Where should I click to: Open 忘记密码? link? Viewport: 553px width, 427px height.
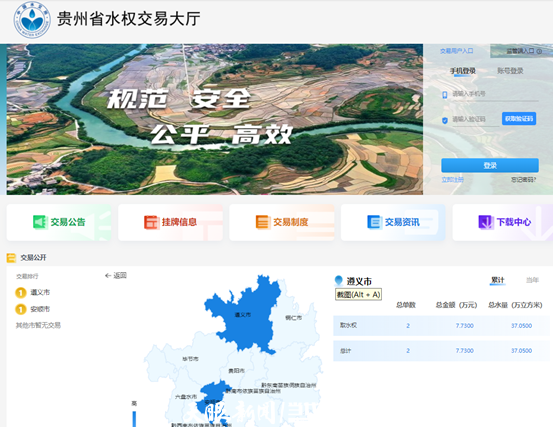tap(523, 180)
